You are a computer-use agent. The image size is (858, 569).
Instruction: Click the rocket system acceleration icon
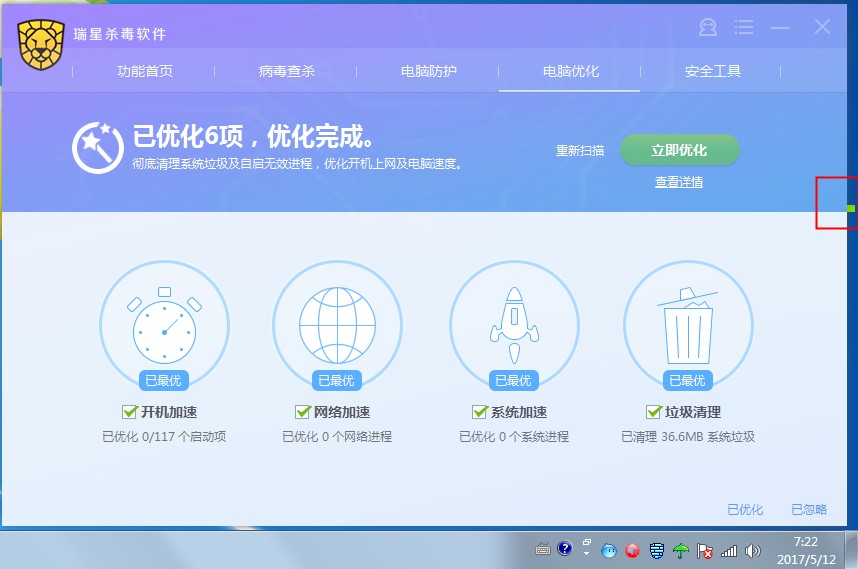click(x=513, y=325)
